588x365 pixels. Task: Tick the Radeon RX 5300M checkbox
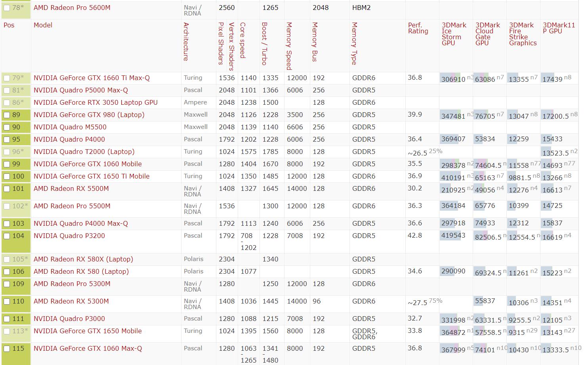[x=7, y=302]
